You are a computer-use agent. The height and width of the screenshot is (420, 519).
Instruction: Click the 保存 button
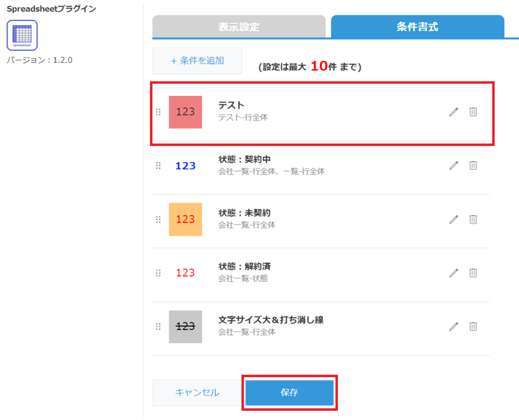pyautogui.click(x=289, y=393)
